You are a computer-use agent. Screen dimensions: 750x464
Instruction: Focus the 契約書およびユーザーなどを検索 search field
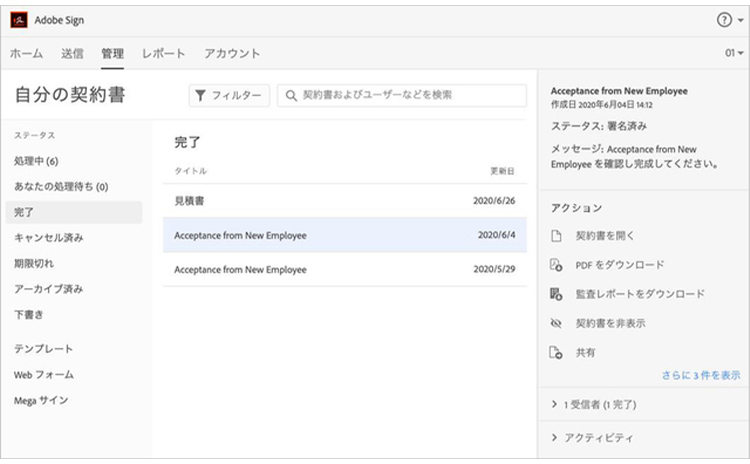tap(402, 96)
